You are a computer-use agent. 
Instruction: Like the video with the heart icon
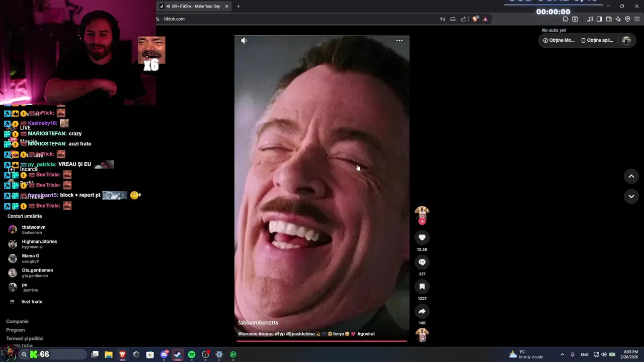pos(422,237)
